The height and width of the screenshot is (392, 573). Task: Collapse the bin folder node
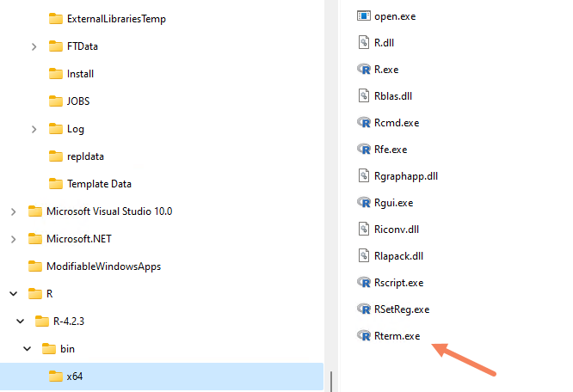tap(28, 349)
